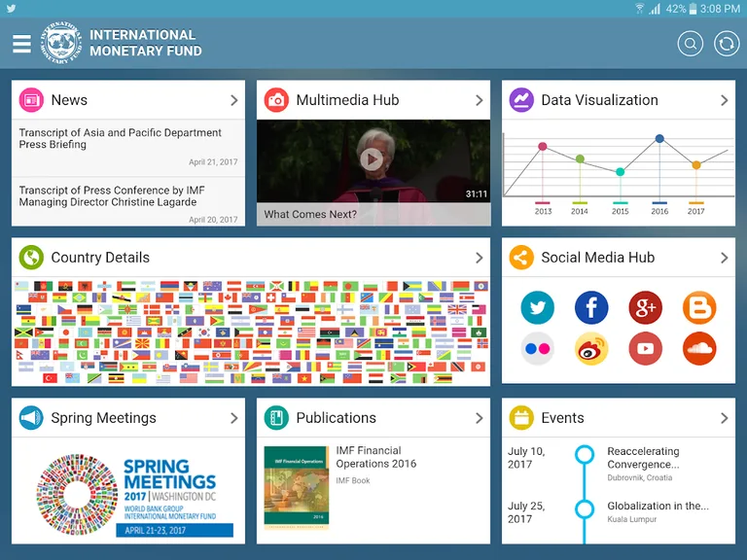Screen dimensions: 747x560
Task: Open the hamburger navigation menu
Action: point(21,44)
